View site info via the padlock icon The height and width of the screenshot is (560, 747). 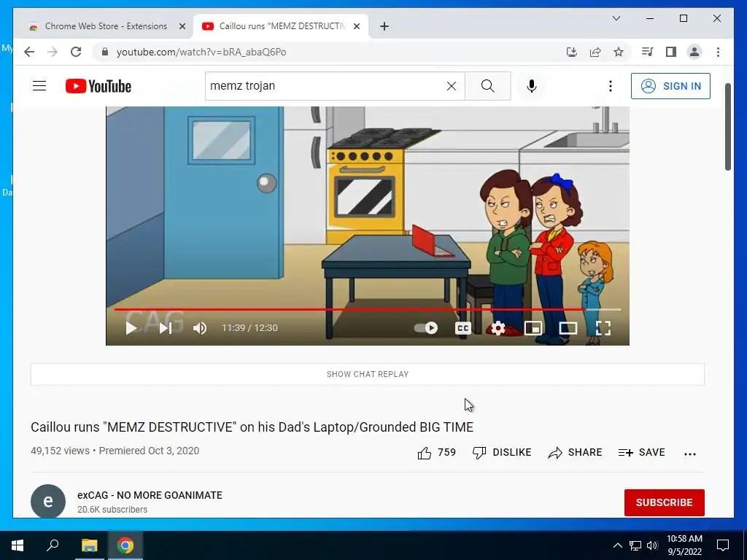[x=105, y=52]
